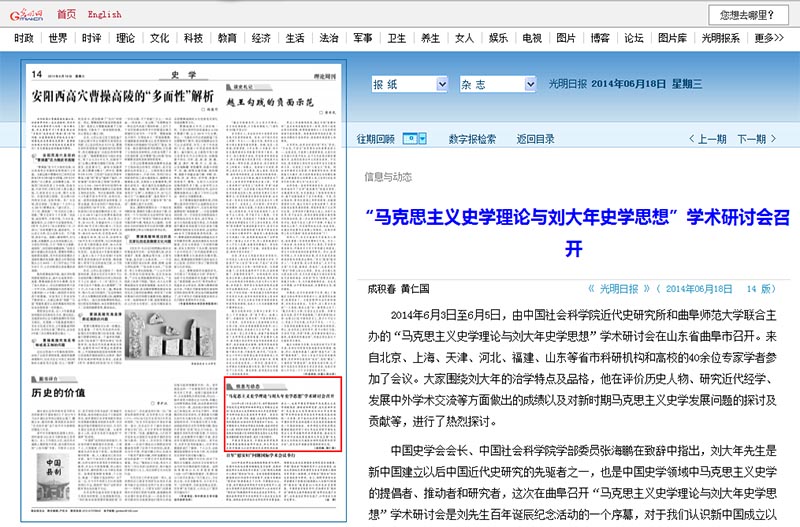The width and height of the screenshot is (800, 527).
Task: Open the 首页 home link
Action: 66,15
